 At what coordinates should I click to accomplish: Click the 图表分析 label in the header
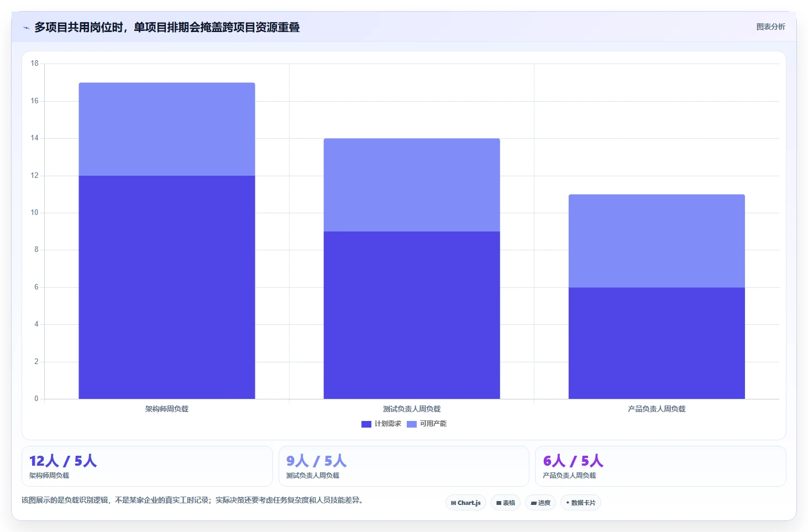coord(770,27)
